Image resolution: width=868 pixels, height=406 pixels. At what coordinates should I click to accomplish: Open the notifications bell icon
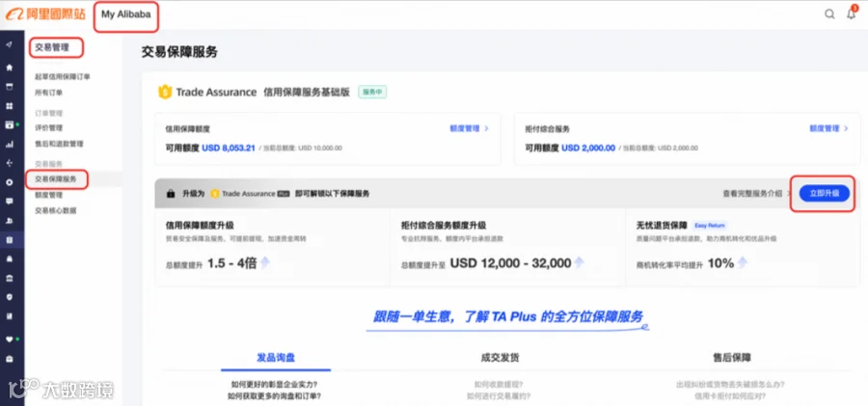[x=851, y=14]
